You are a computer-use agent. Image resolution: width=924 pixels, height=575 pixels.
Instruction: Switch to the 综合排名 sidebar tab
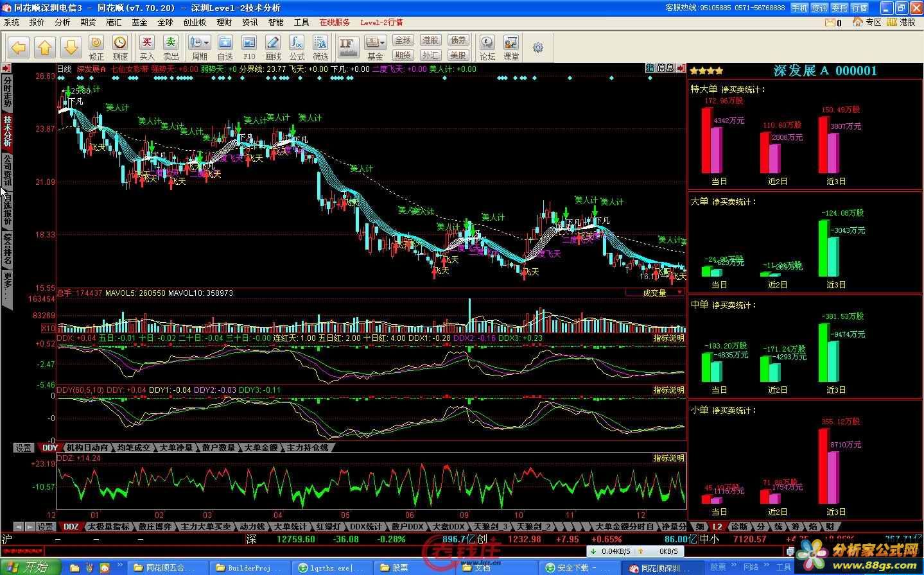7,249
